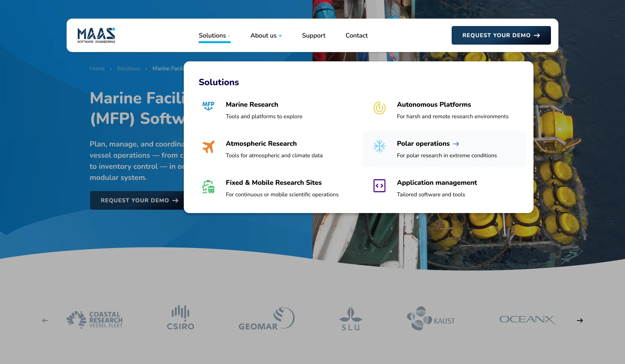Select the OceanX partner logo

[x=527, y=319]
